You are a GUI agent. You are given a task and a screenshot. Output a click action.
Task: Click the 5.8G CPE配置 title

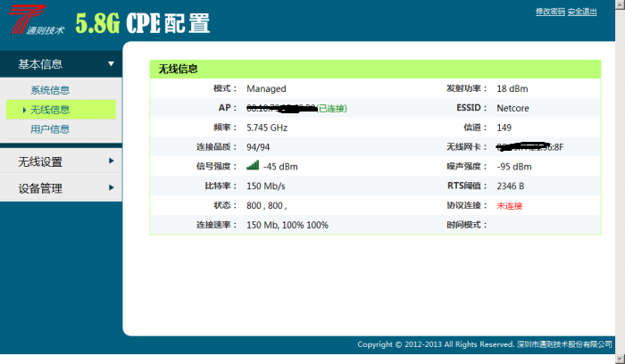142,23
